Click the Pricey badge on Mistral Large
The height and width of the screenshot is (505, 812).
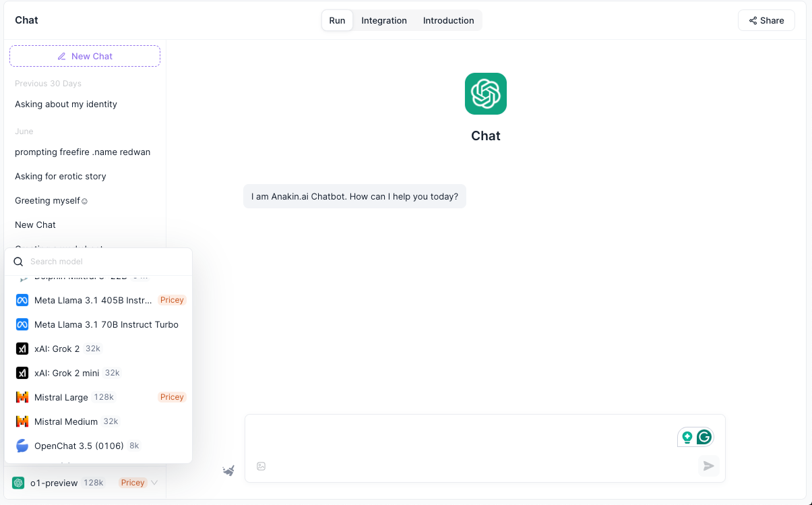[172, 397]
